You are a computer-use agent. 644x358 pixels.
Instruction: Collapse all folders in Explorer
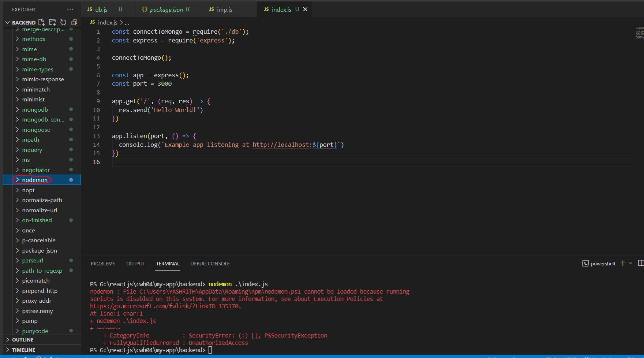(74, 22)
